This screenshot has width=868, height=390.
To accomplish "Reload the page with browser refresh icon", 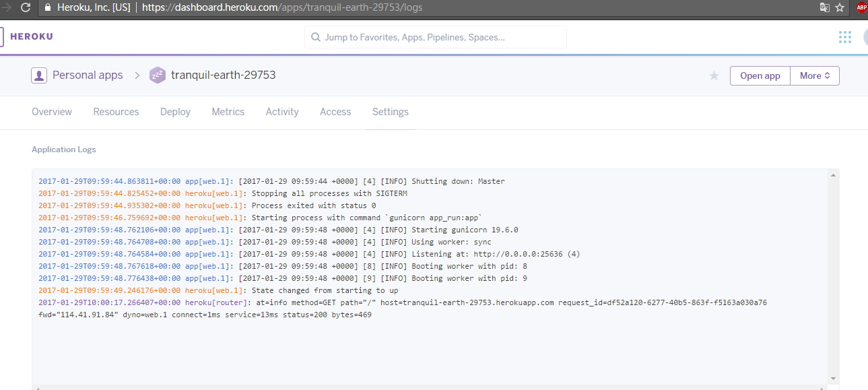I will point(26,8).
